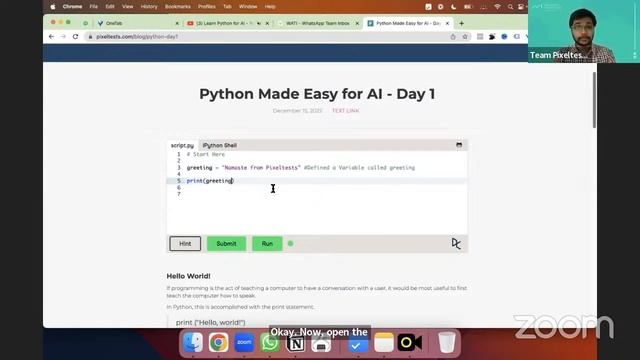Click the battery status icon
Screen dimensions: 640x360
[468, 7]
